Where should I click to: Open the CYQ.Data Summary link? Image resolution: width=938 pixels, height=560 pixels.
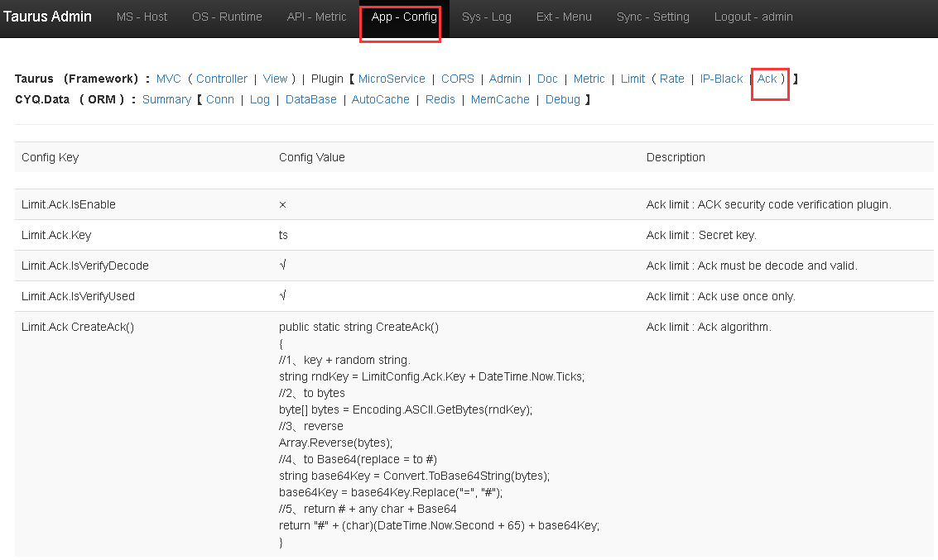pyautogui.click(x=166, y=99)
